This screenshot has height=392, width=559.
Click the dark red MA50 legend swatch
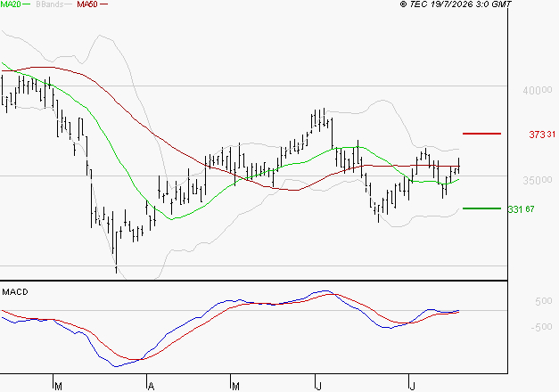[103, 4]
